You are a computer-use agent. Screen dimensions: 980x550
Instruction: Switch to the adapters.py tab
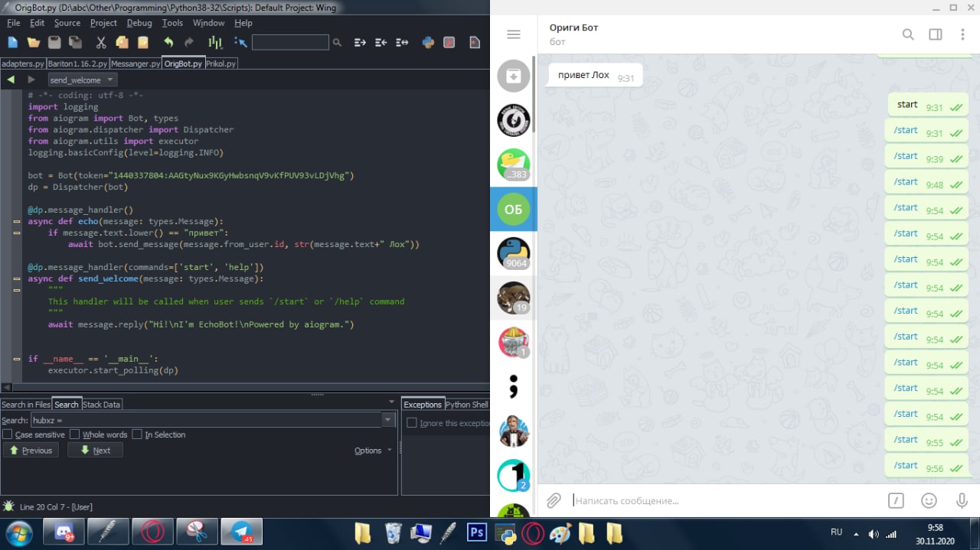(x=23, y=63)
